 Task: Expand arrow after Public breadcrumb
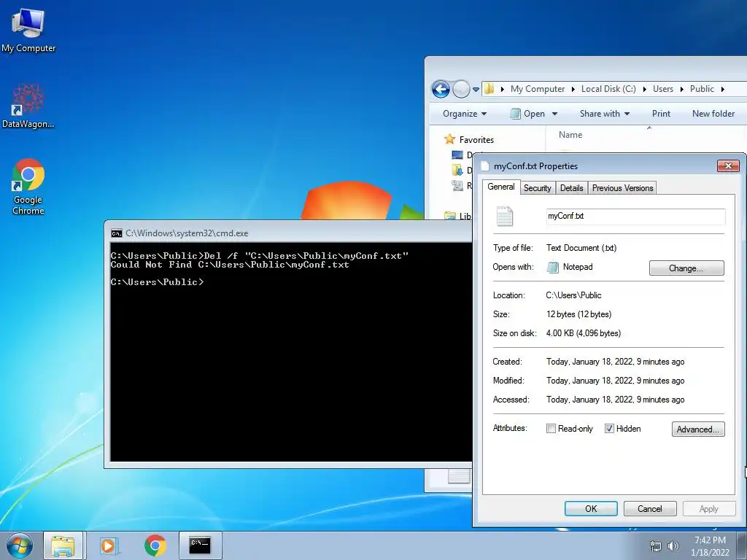coord(722,89)
